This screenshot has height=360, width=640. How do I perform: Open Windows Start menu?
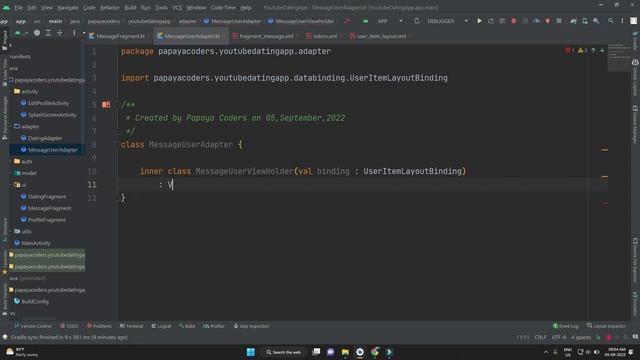(x=251, y=352)
